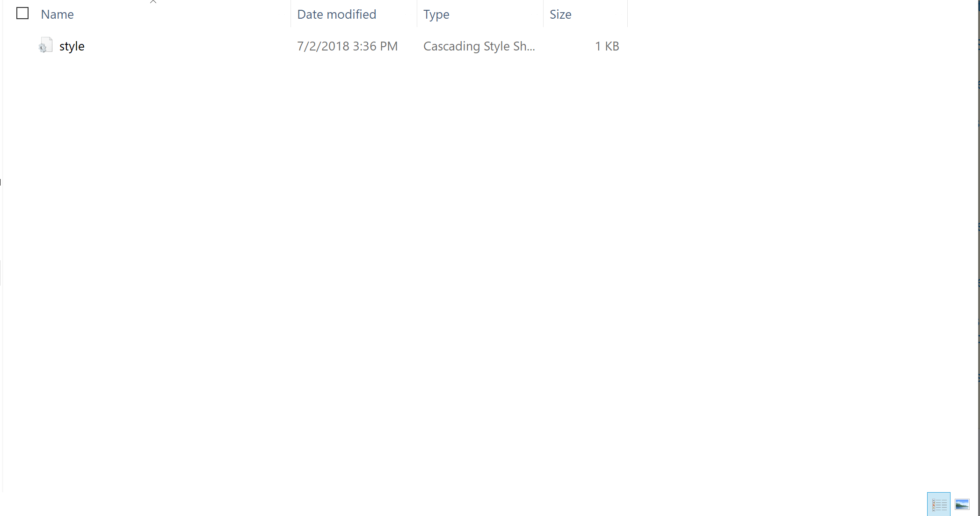The width and height of the screenshot is (980, 516).
Task: Click divider between Type and Size
Action: [x=543, y=14]
